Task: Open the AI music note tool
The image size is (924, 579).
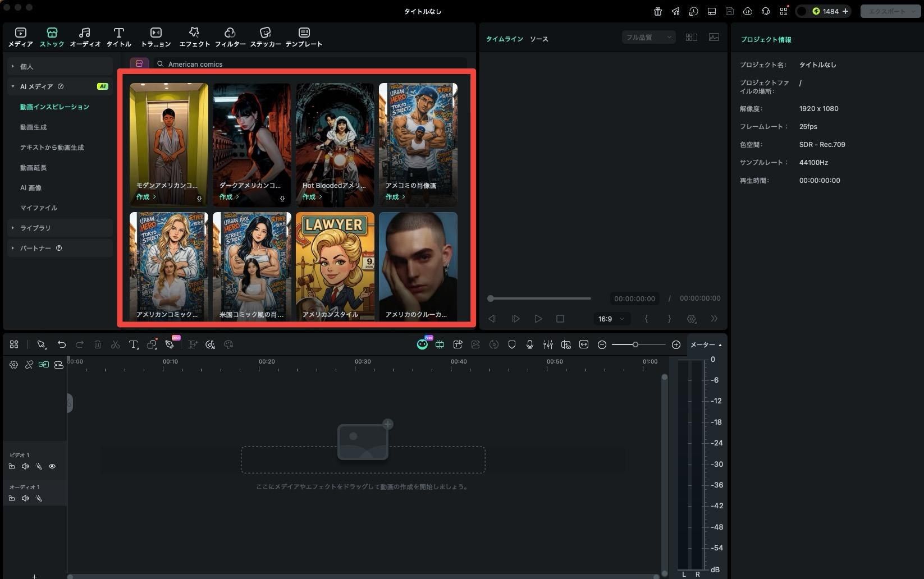Action: coord(211,344)
